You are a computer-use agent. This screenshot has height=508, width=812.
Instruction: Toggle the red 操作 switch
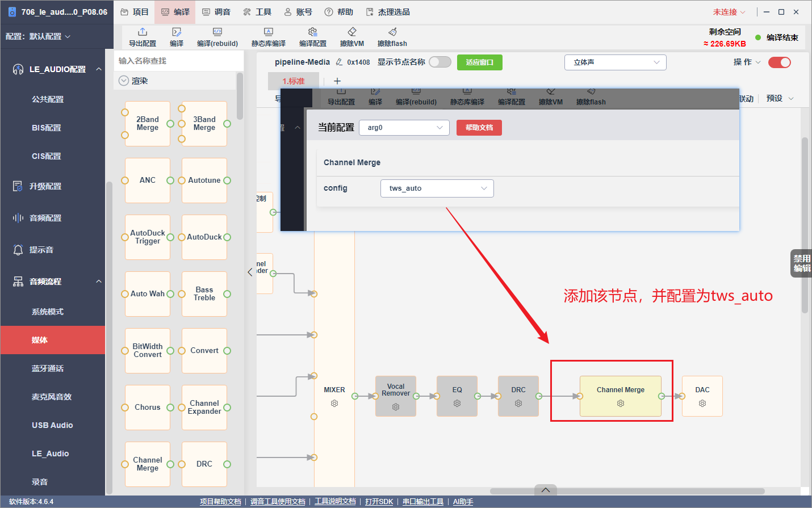coord(780,62)
